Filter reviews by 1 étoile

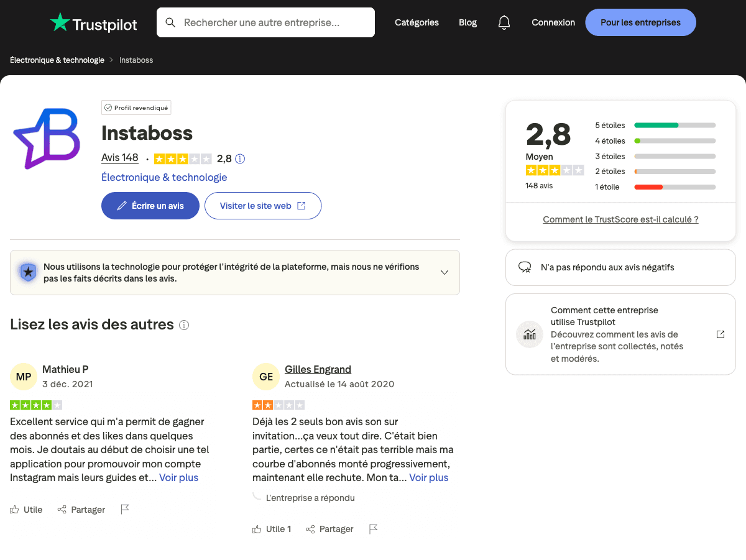click(x=655, y=186)
